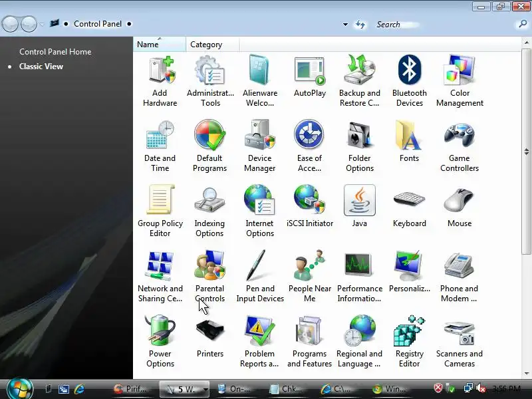The height and width of the screenshot is (399, 532).
Task: Open Bluetooth Devices
Action: (410, 81)
